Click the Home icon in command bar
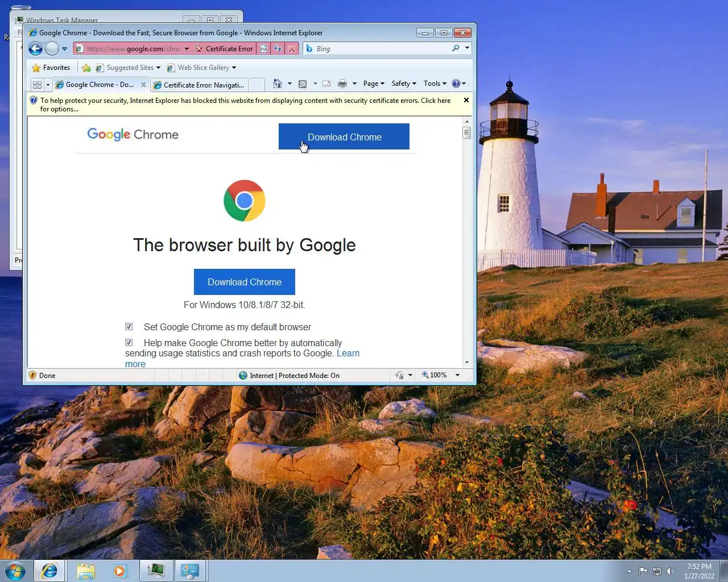Image resolution: width=728 pixels, height=582 pixels. pyautogui.click(x=277, y=84)
